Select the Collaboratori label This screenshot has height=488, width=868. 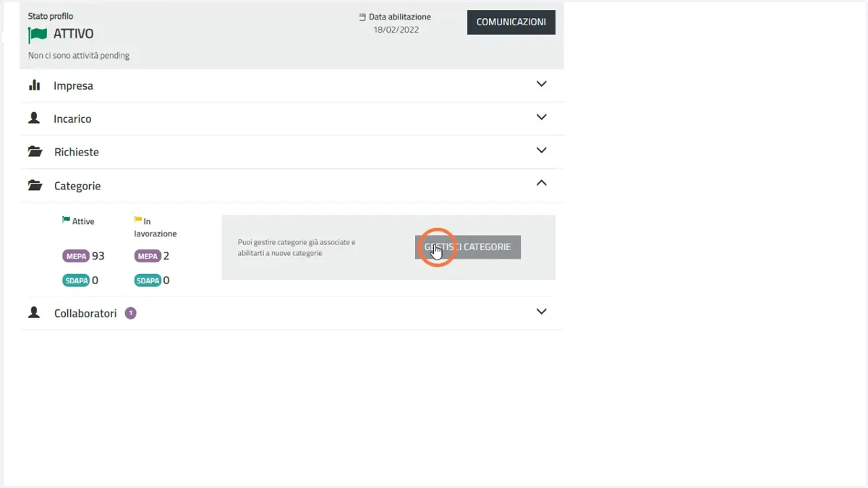pos(85,314)
